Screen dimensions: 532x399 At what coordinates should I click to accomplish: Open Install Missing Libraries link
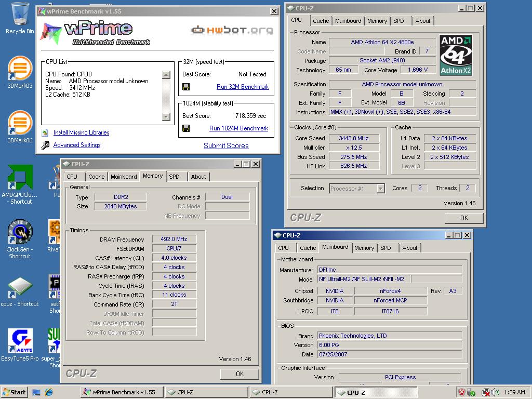point(81,132)
